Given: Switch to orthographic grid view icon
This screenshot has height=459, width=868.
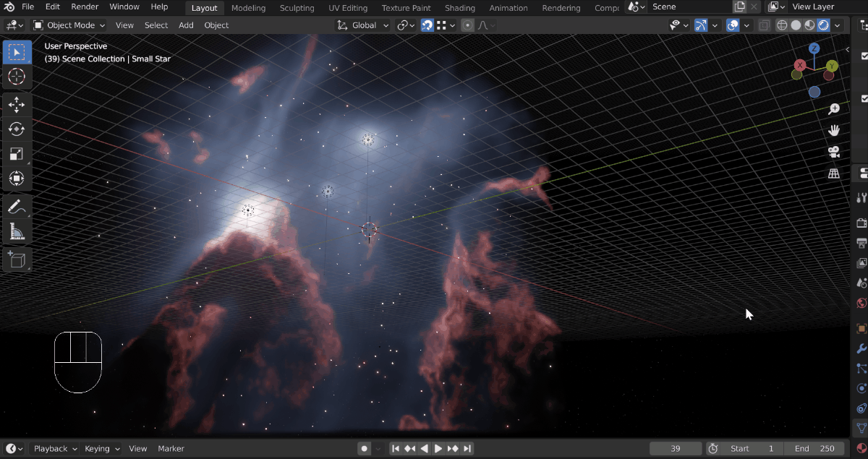Looking at the screenshot, I should tap(834, 173).
